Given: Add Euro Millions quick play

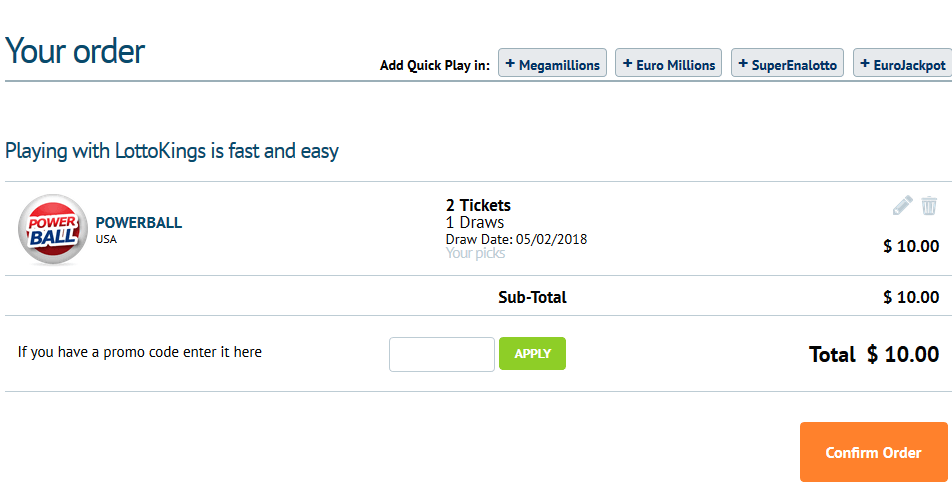Looking at the screenshot, I should click(668, 63).
